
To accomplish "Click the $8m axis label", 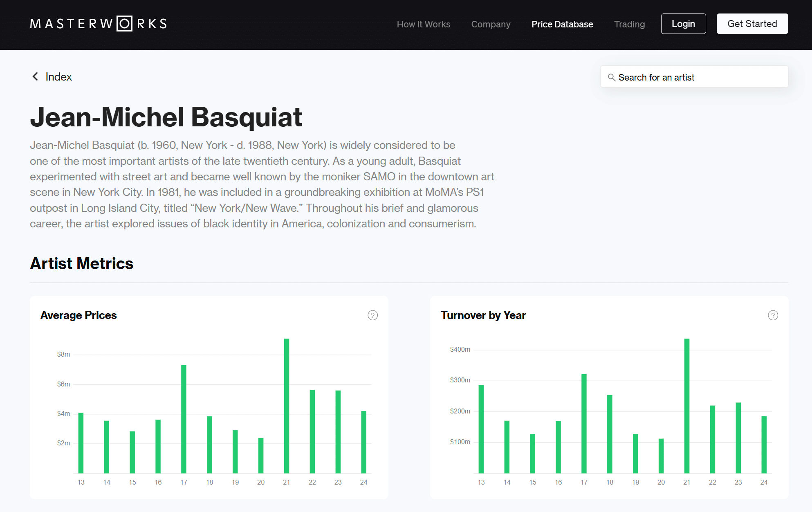I will point(63,355).
